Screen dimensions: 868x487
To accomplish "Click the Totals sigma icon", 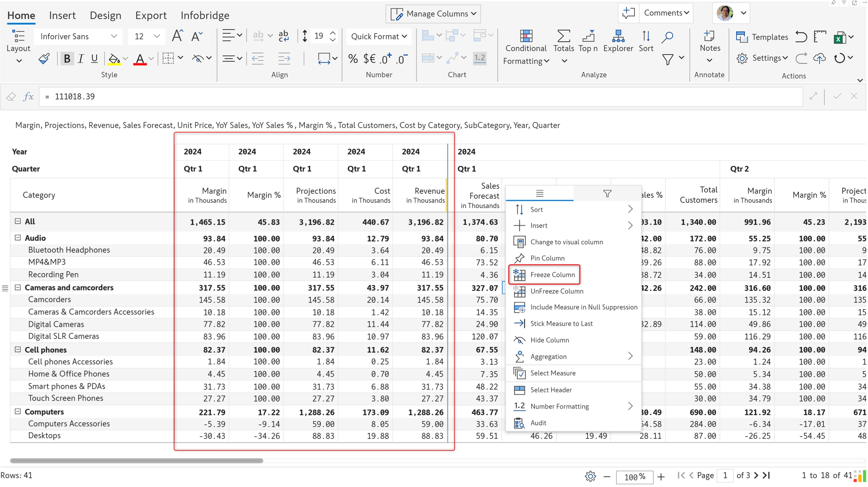I will [x=563, y=37].
